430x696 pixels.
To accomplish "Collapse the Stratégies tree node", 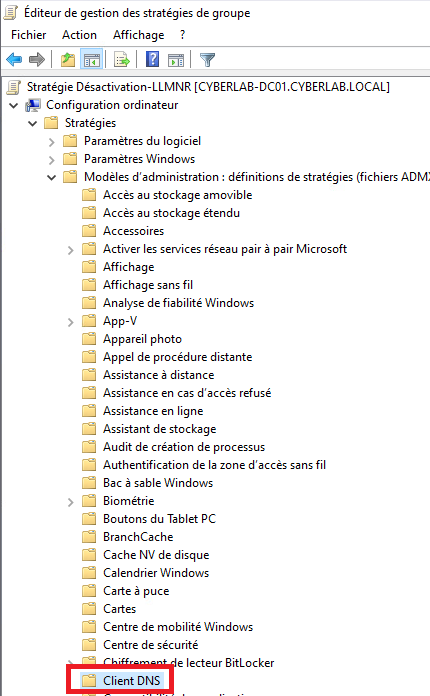I will point(33,123).
